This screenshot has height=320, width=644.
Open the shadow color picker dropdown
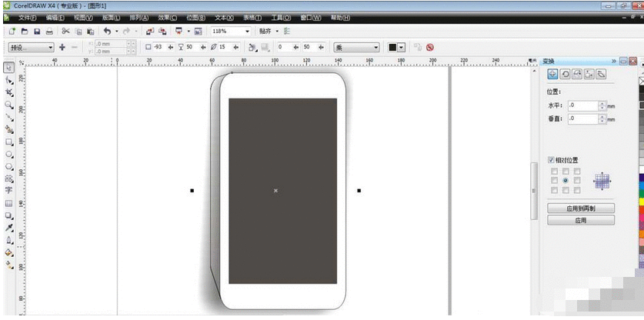click(x=401, y=47)
